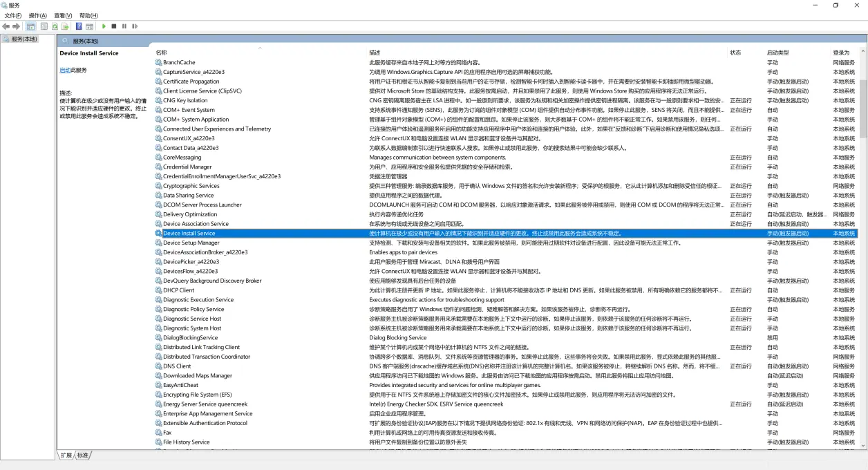
Task: Click the gear icon beside DNS Client
Action: click(x=158, y=366)
